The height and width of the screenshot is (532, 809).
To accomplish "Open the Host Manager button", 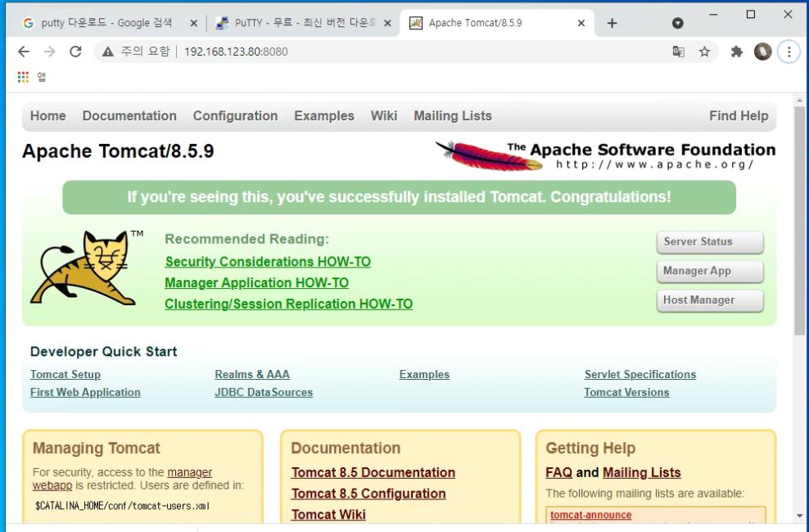I will point(710,300).
